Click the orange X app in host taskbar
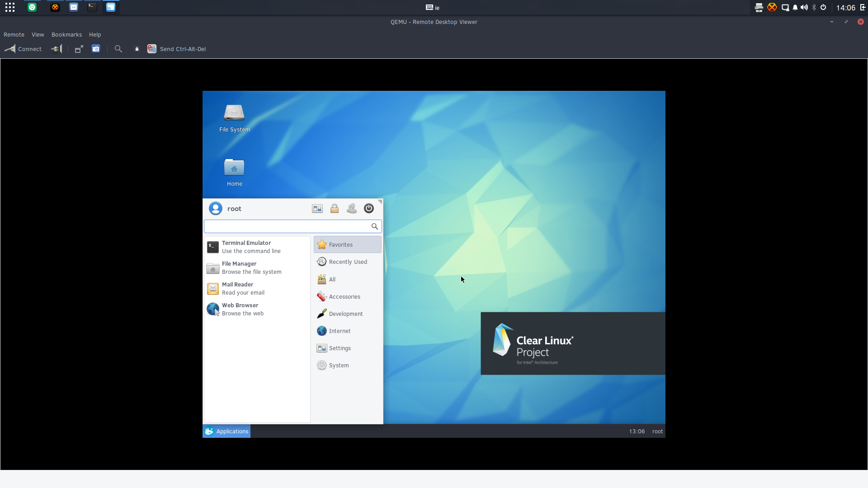Image resolution: width=868 pixels, height=488 pixels. tap(55, 7)
